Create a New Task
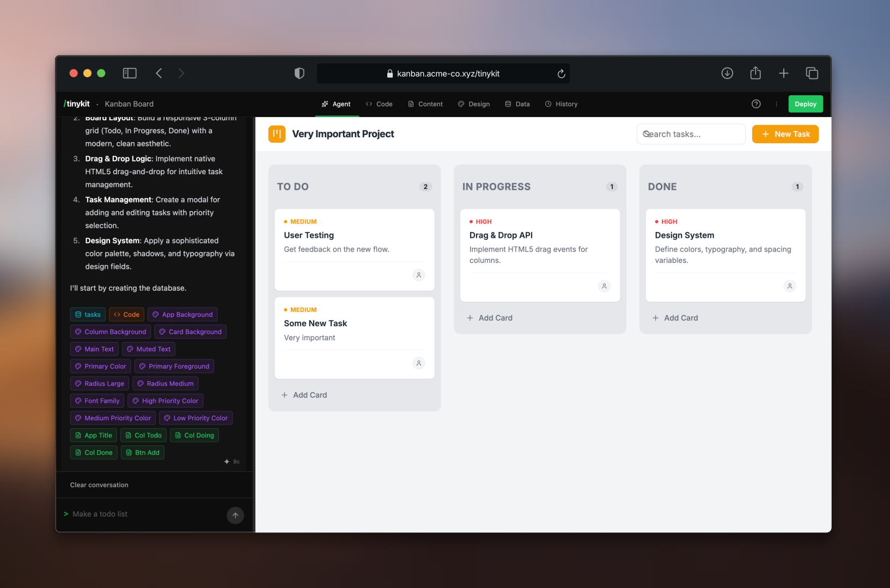The image size is (890, 588). coord(785,133)
